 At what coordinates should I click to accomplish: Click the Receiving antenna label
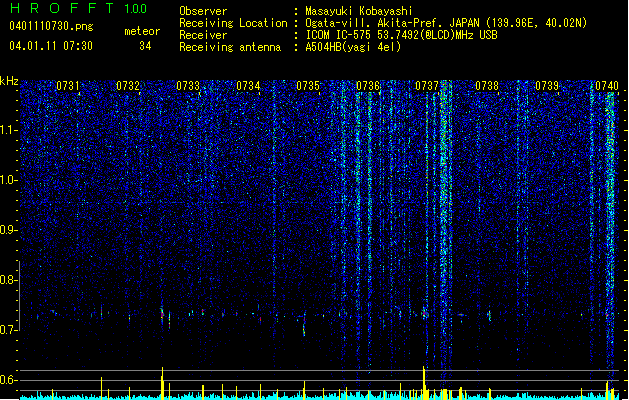click(230, 47)
